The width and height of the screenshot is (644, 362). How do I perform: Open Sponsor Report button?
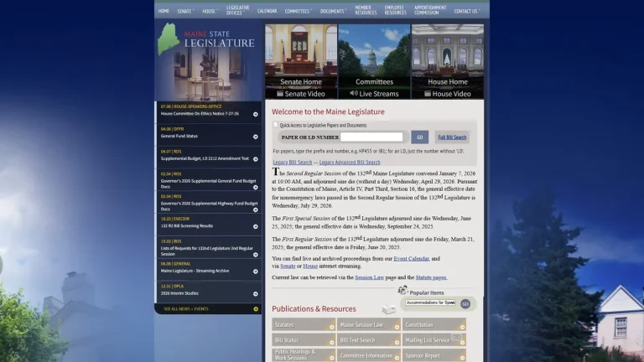434,355
